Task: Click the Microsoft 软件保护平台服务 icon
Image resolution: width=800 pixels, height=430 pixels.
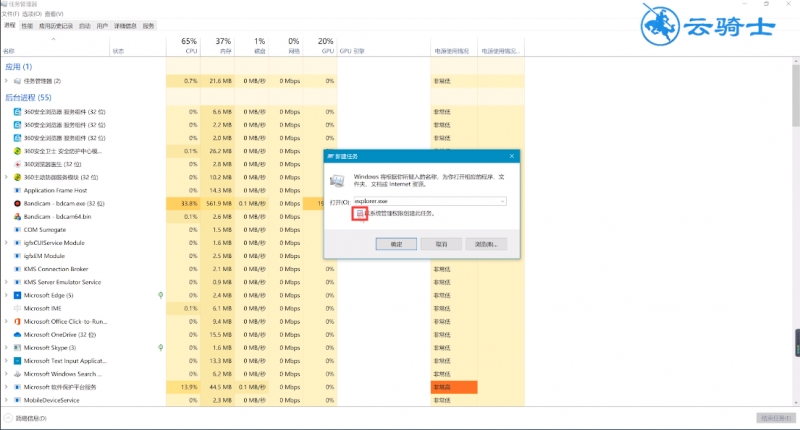Action: (17, 387)
